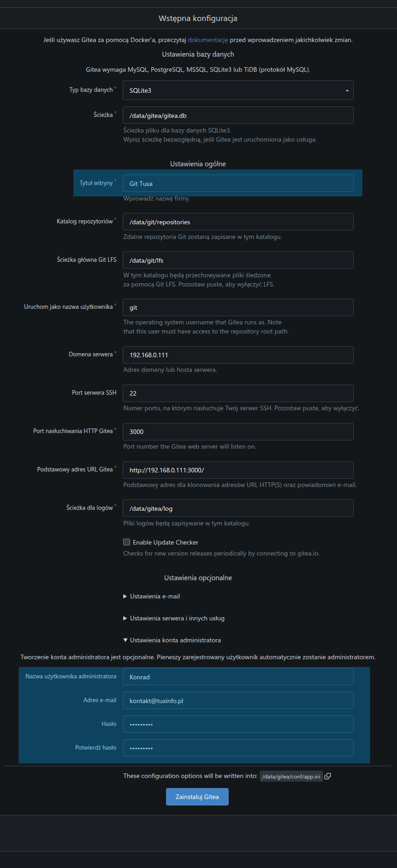Click the Tytuł witryny field
397x868 pixels.
238,183
